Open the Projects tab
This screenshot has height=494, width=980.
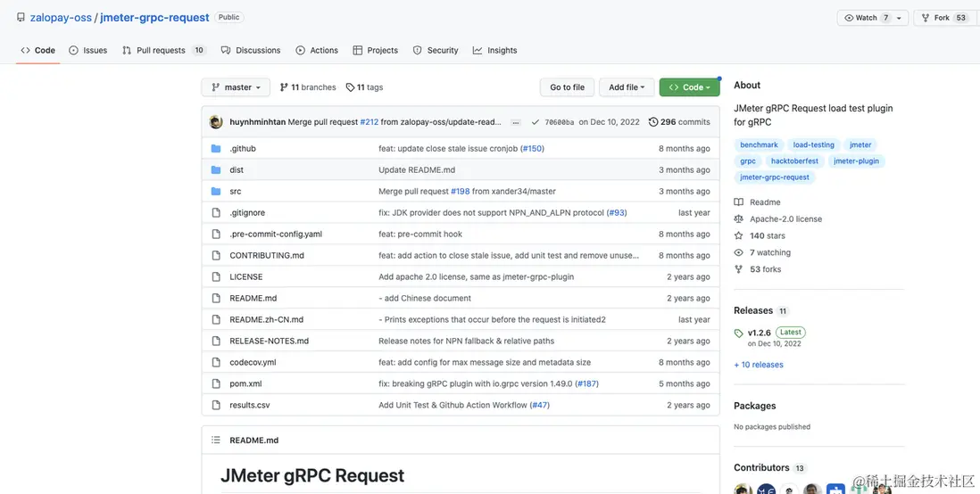[376, 50]
